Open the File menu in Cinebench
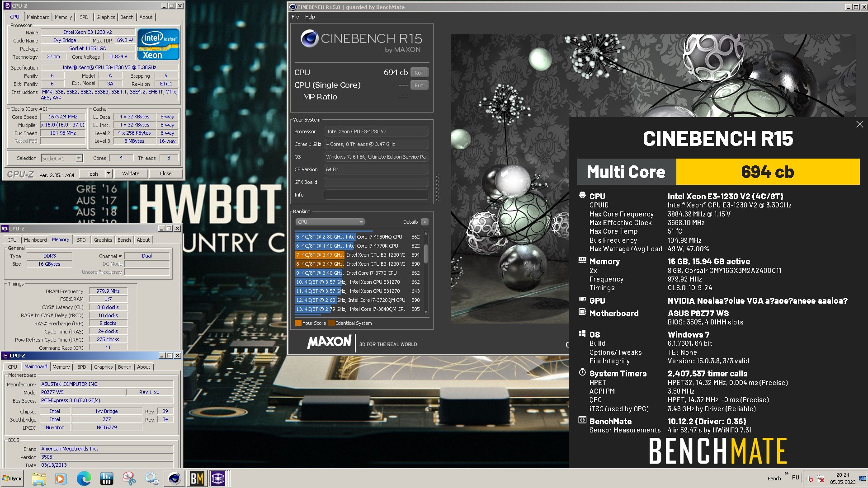868x488 pixels. [295, 17]
